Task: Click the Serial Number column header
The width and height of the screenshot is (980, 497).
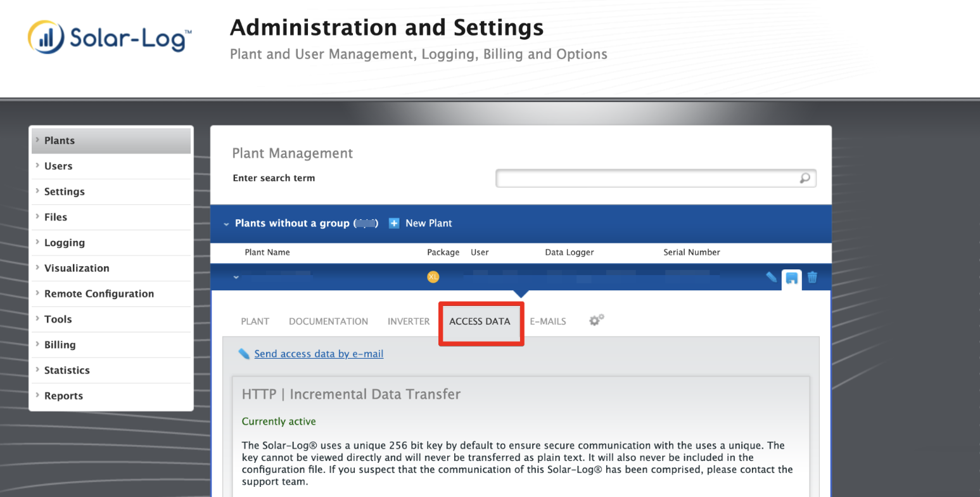Action: (692, 252)
